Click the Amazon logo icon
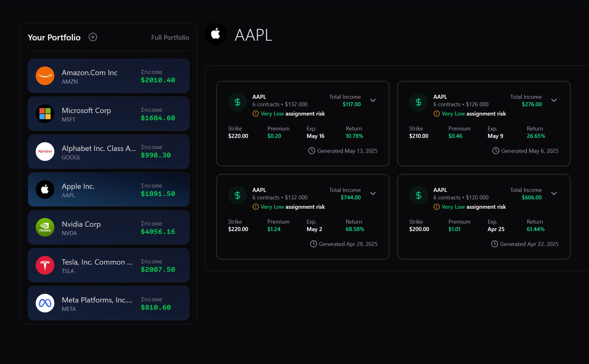This screenshot has height=364, width=589. (x=45, y=76)
